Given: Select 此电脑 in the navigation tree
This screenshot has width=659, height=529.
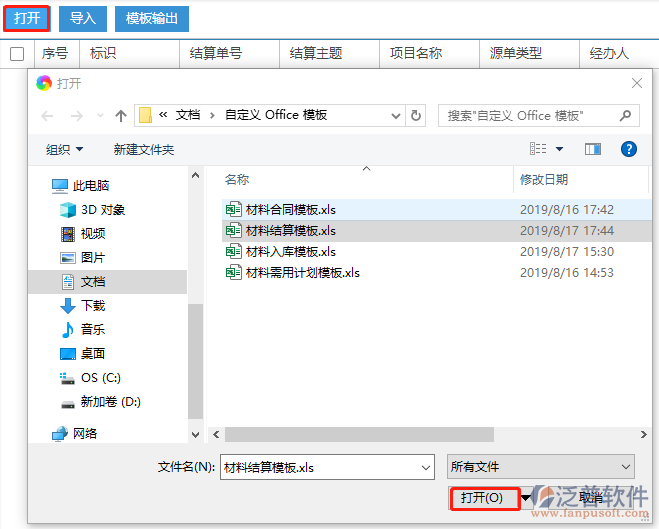Looking at the screenshot, I should click(81, 185).
